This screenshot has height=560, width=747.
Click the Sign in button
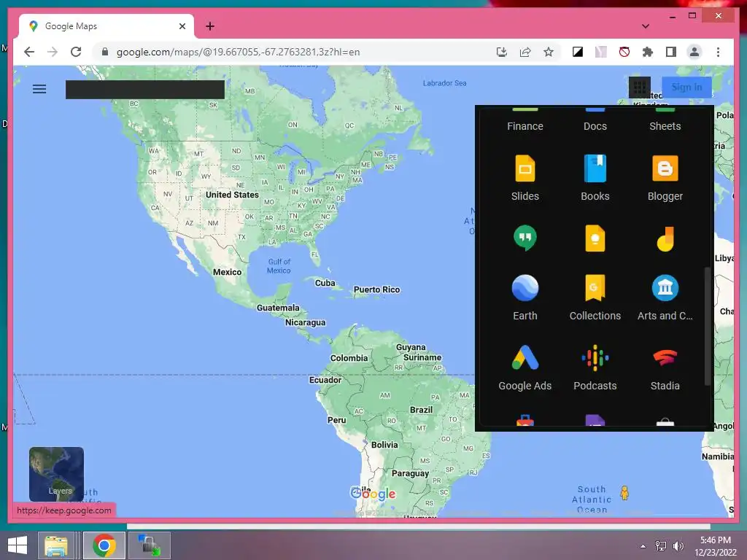[686, 87]
